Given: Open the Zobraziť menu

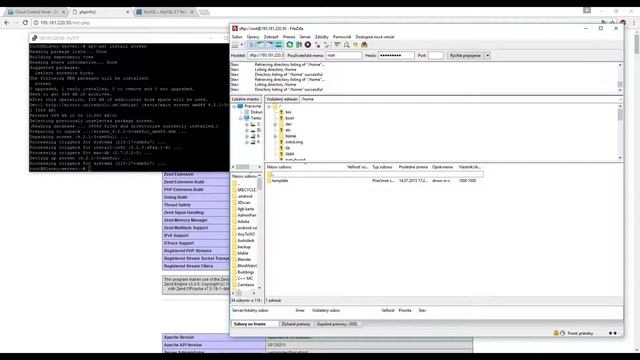Looking at the screenshot, I should [x=271, y=37].
